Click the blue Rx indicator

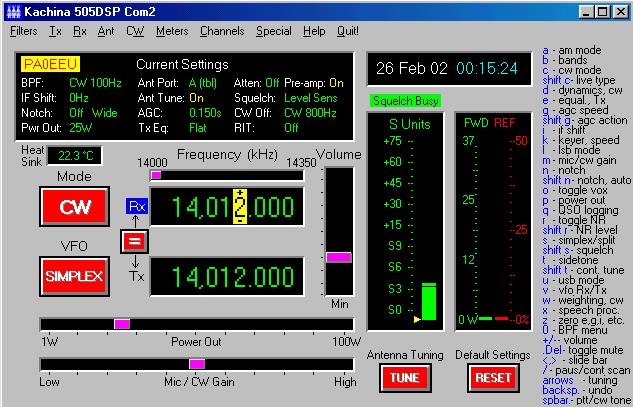tap(137, 206)
